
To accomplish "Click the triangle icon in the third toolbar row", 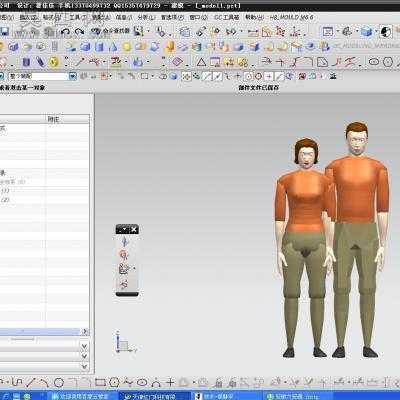I will tap(201, 62).
